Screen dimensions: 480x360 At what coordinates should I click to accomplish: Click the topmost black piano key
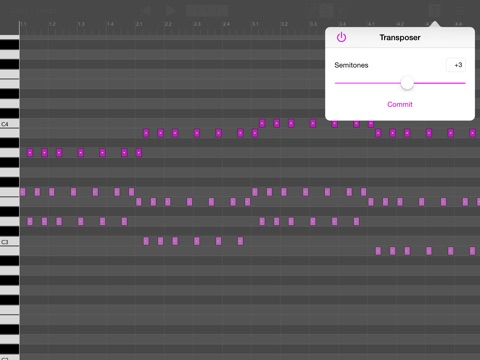[9, 45]
